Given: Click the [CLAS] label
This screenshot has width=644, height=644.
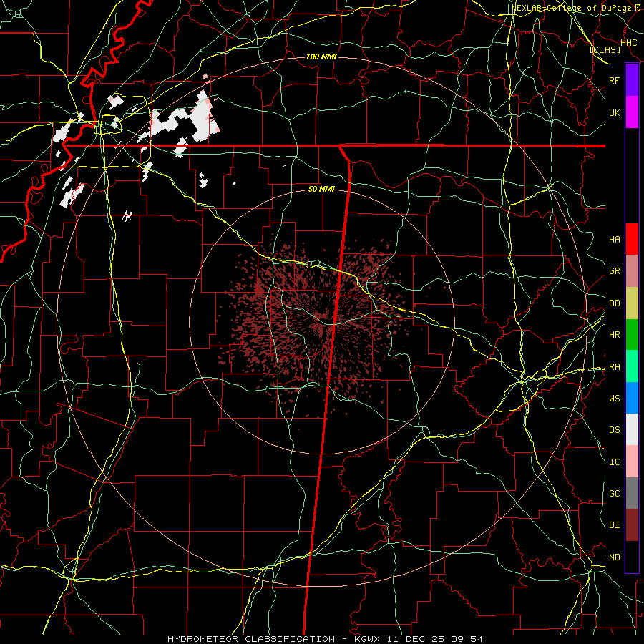Looking at the screenshot, I should (x=605, y=49).
